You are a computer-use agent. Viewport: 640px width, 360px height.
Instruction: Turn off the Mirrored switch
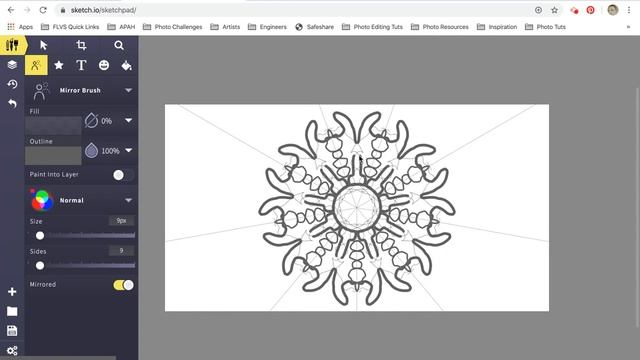pyautogui.click(x=124, y=285)
